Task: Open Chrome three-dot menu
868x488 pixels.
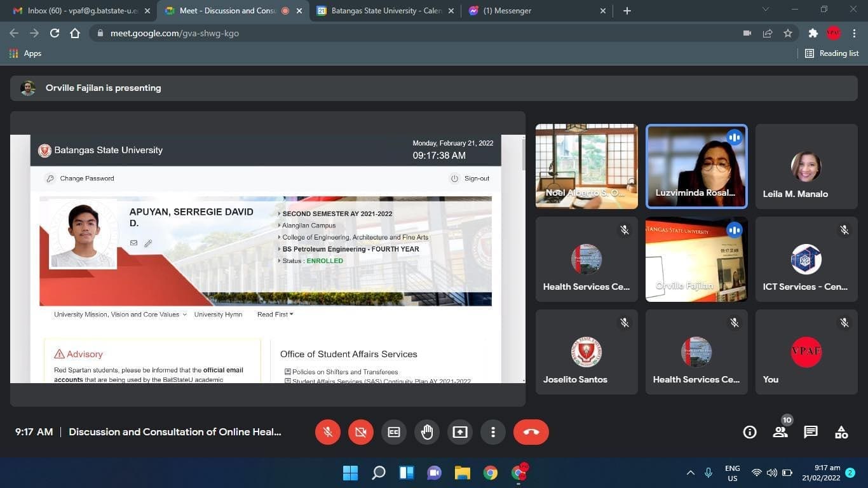Action: pyautogui.click(x=854, y=33)
